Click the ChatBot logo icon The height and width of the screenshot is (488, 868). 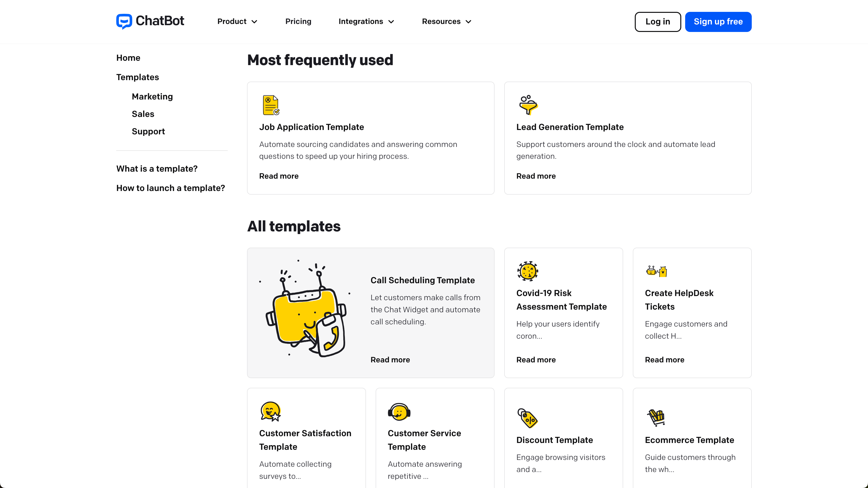(124, 22)
